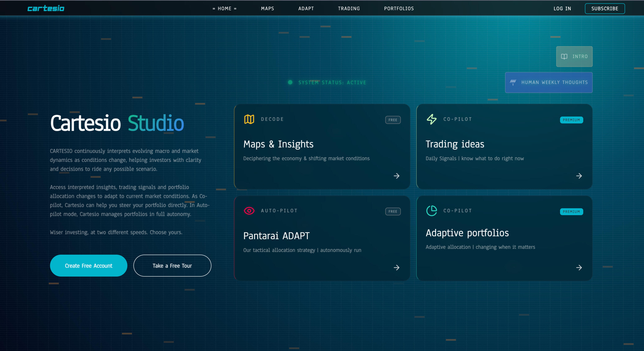Click the 'Adaptive portfolios' card title
Screen dimensions: 644x351
pos(467,233)
